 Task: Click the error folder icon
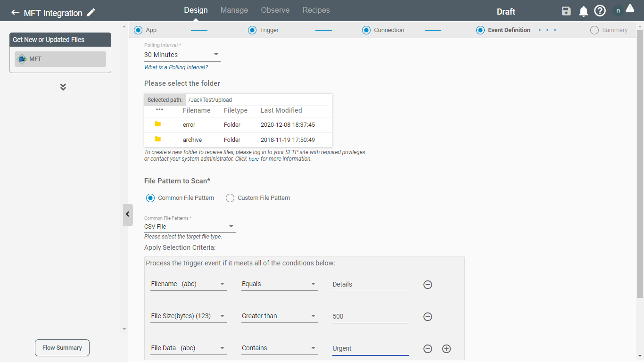click(158, 124)
